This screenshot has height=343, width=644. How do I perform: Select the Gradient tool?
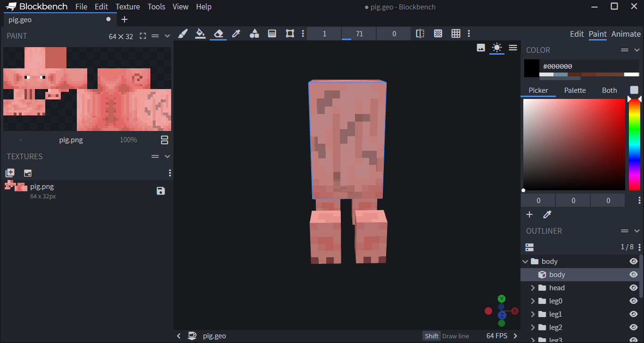[272, 33]
